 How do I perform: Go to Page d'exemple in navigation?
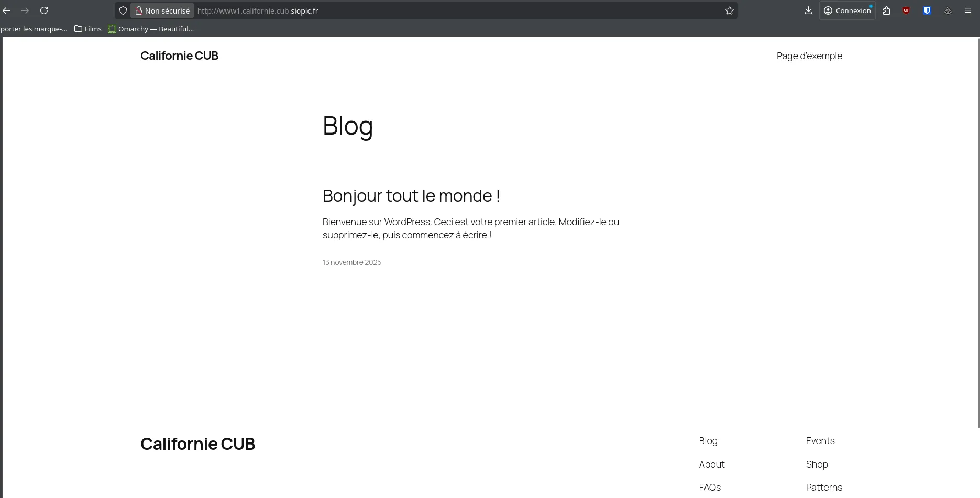coord(809,56)
